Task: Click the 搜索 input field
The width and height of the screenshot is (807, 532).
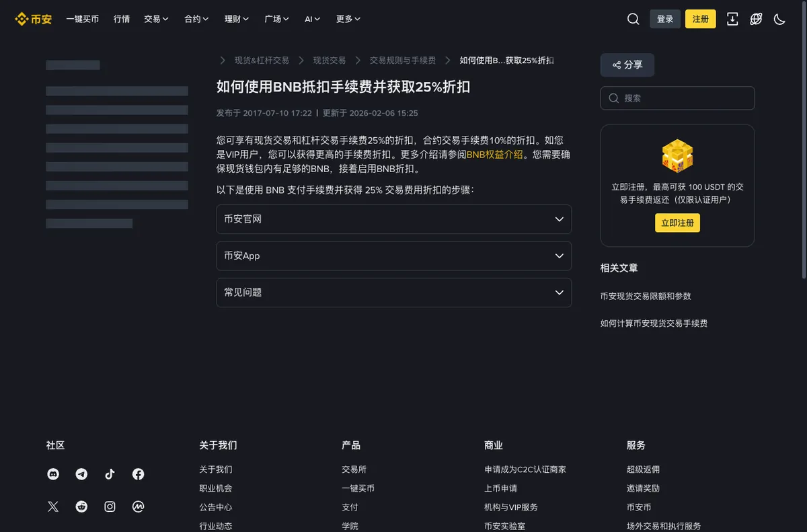Action: click(677, 98)
